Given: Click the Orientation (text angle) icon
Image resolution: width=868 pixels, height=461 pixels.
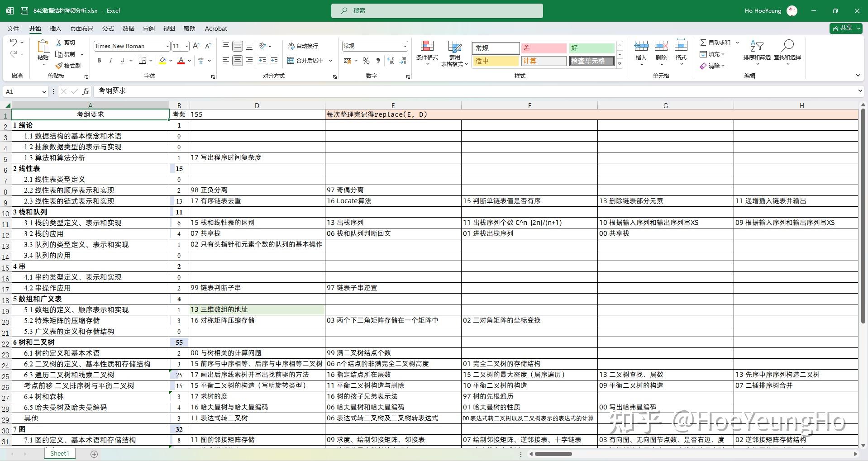Looking at the screenshot, I should pos(262,46).
